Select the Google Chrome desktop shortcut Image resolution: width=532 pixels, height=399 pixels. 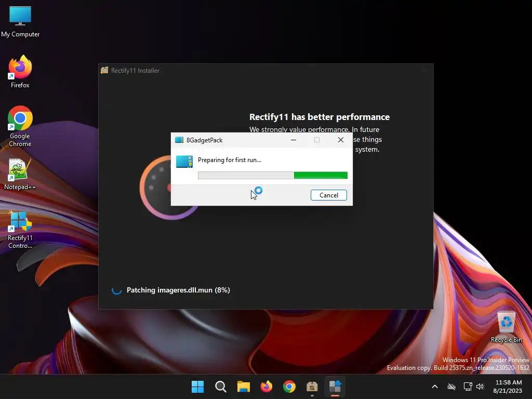pyautogui.click(x=20, y=126)
